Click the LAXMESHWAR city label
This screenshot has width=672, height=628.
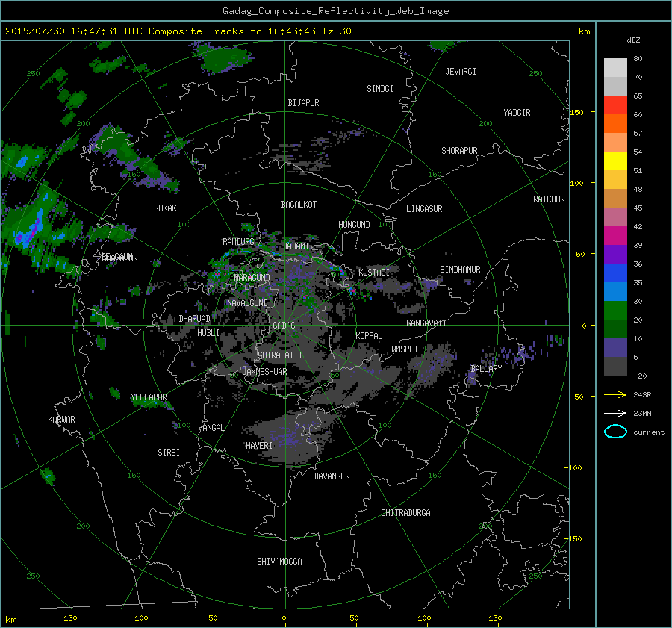[x=264, y=372]
